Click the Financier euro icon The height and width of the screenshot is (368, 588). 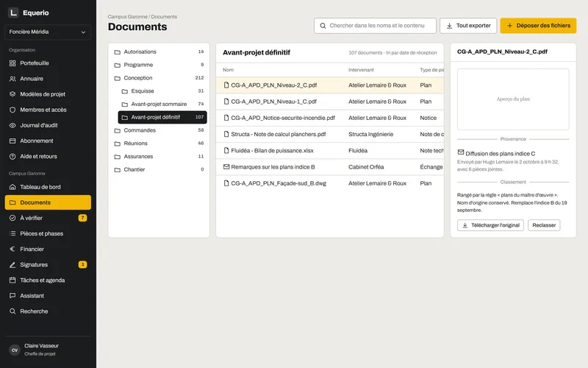coord(12,249)
